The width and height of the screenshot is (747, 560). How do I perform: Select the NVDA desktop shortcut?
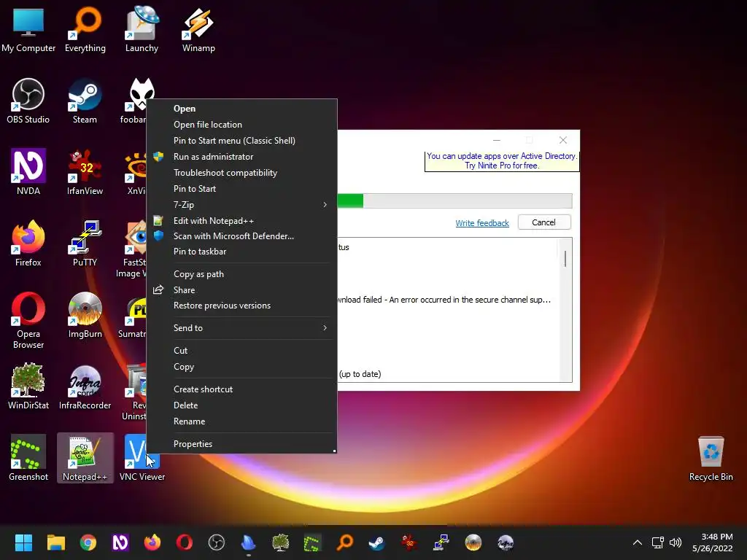[28, 172]
